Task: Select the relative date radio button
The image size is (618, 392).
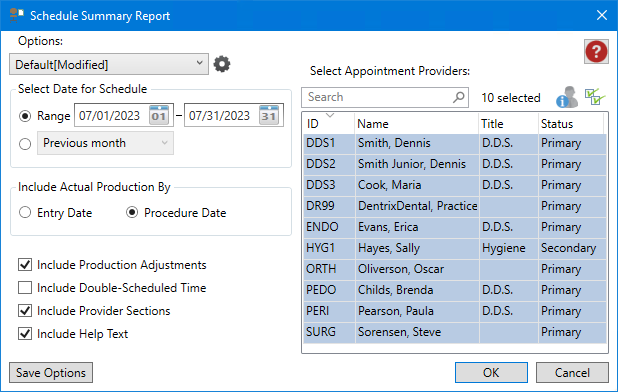Action: click(x=25, y=144)
